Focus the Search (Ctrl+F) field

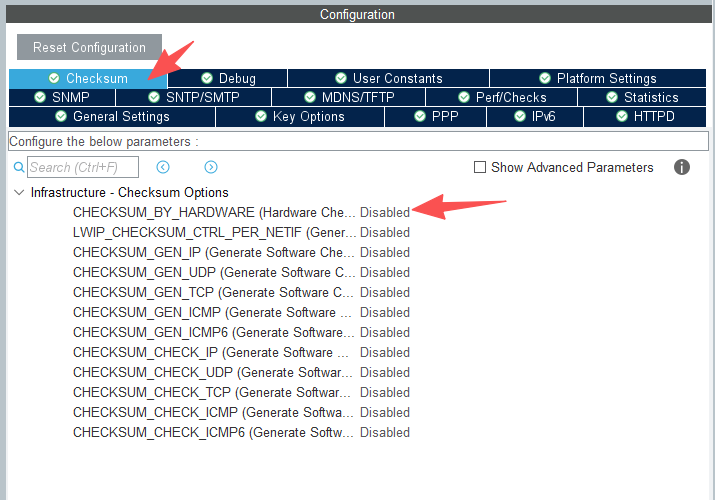(x=82, y=168)
